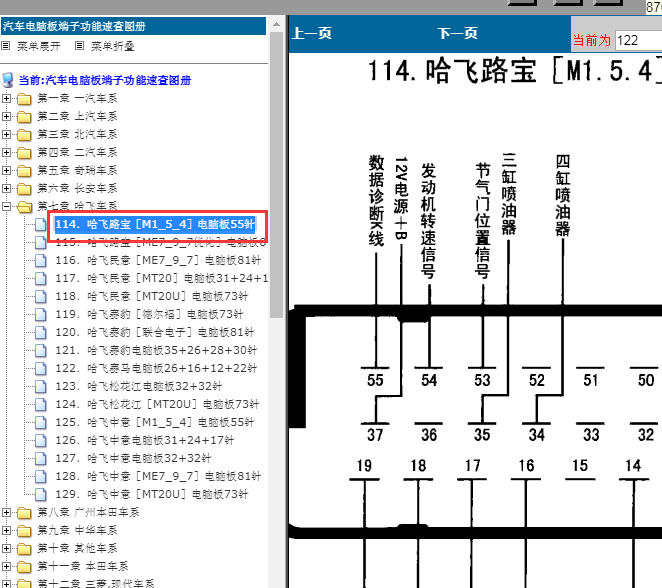Click the 第五章 奇瑞车系 label
662x588 pixels.
pos(77,171)
